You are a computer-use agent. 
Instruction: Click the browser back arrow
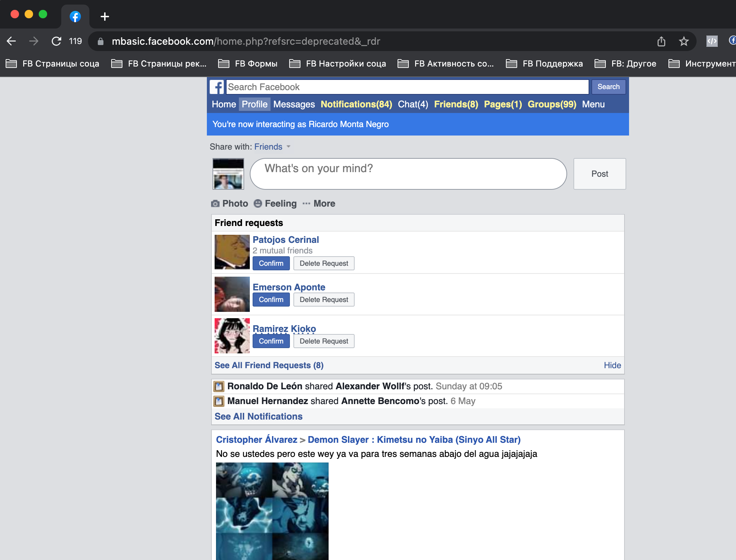[11, 41]
